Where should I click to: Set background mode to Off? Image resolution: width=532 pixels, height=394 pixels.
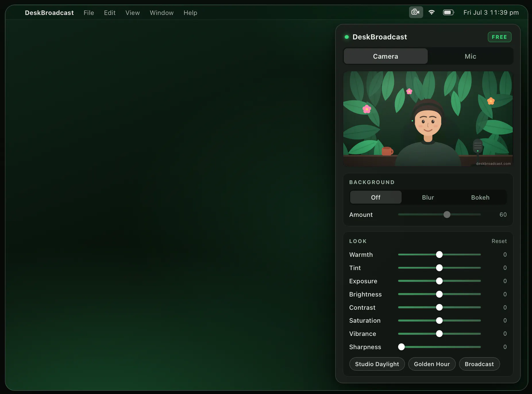point(375,197)
